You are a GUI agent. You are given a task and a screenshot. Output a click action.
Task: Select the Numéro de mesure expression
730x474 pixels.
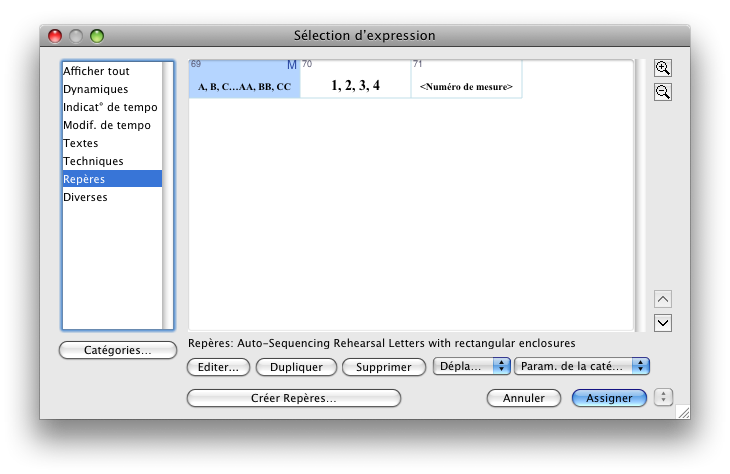click(x=466, y=79)
